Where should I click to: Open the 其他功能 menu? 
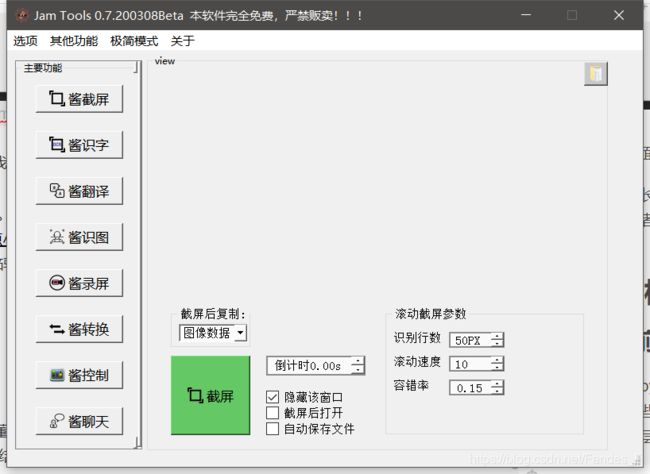point(74,41)
